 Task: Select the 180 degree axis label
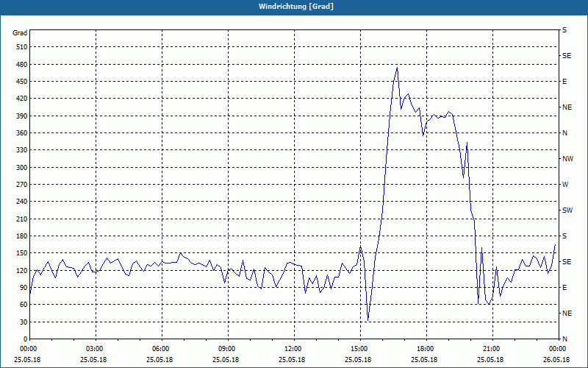(22, 236)
